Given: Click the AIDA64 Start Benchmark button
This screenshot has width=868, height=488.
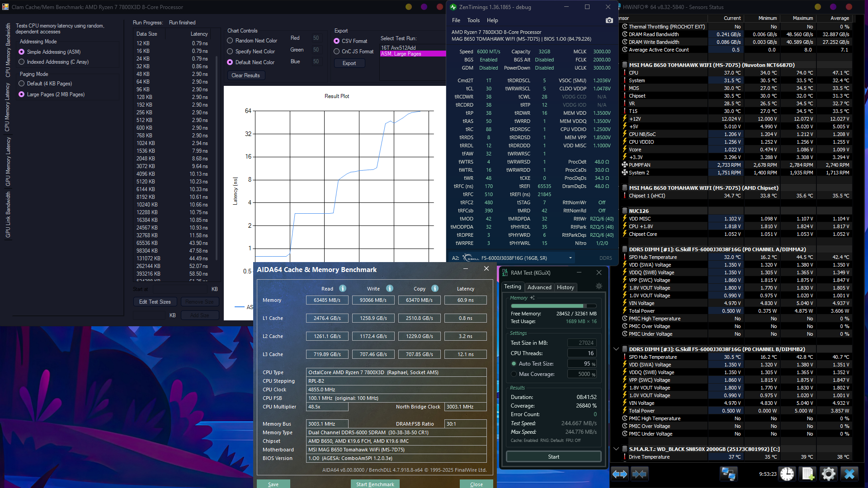Looking at the screenshot, I should [x=375, y=484].
